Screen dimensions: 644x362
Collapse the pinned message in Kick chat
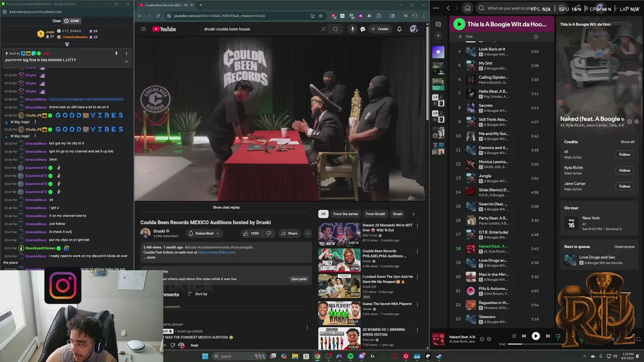point(126,61)
